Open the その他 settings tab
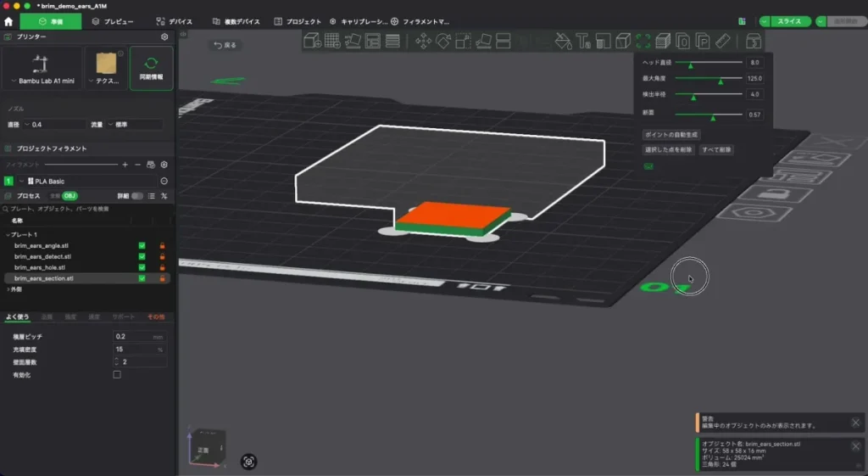The image size is (868, 476). pyautogui.click(x=156, y=317)
